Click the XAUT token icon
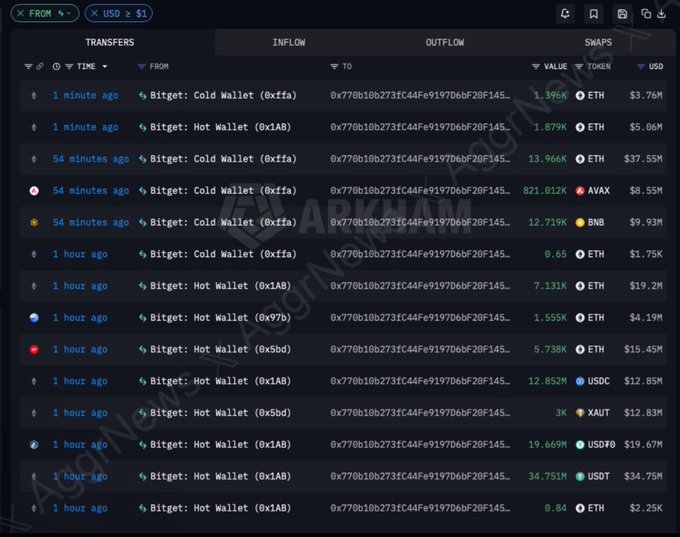The image size is (680, 537). pos(580,413)
